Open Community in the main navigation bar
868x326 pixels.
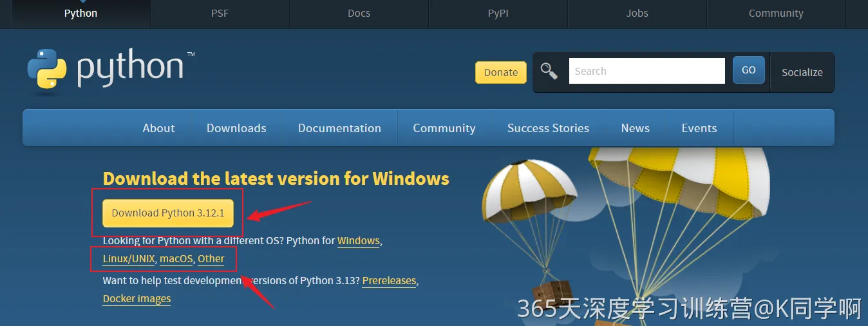(x=444, y=128)
